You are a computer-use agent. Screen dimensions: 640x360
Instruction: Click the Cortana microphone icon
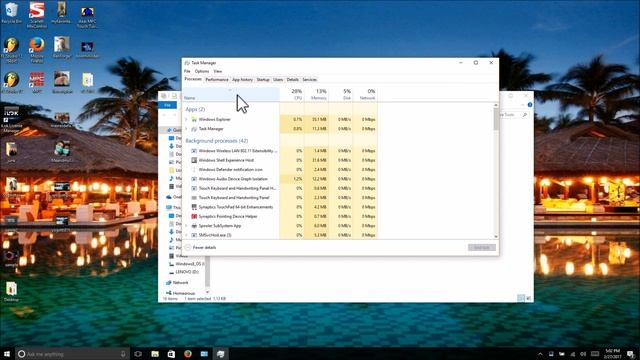[123, 354]
